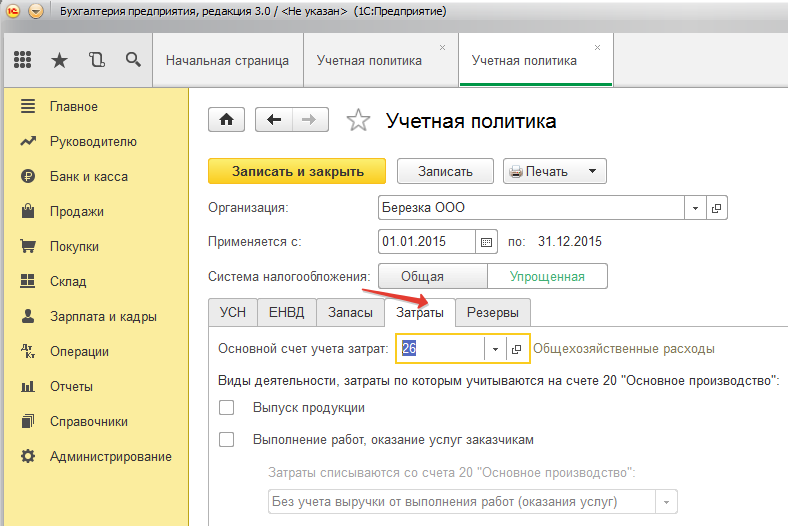Open Банк и касса section in sidebar
This screenshot has width=788, height=526.
88,177
